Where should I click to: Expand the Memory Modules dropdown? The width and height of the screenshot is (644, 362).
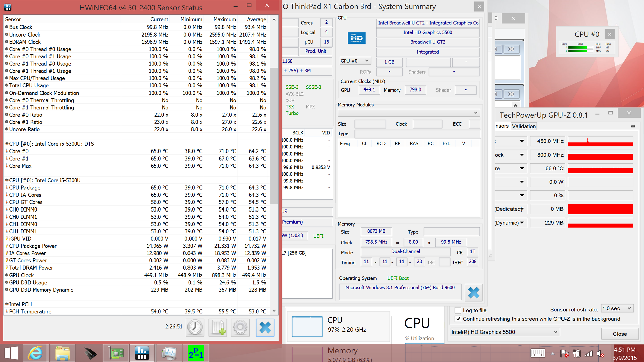[x=409, y=113]
